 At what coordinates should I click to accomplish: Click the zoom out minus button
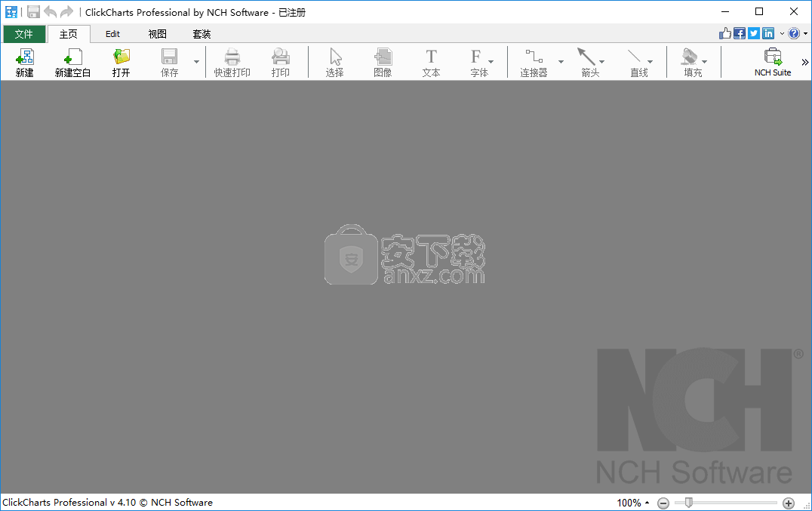point(663,503)
